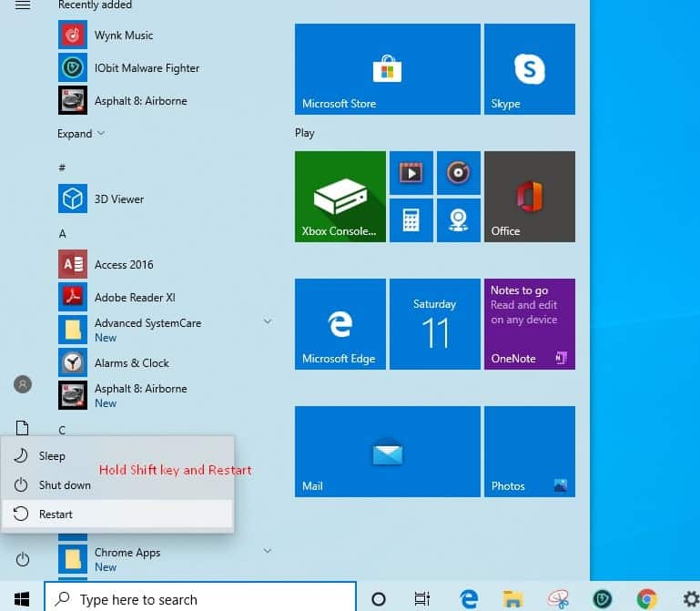The image size is (700, 611).
Task: Expand the Advanced SystemCare folder
Action: (x=268, y=321)
